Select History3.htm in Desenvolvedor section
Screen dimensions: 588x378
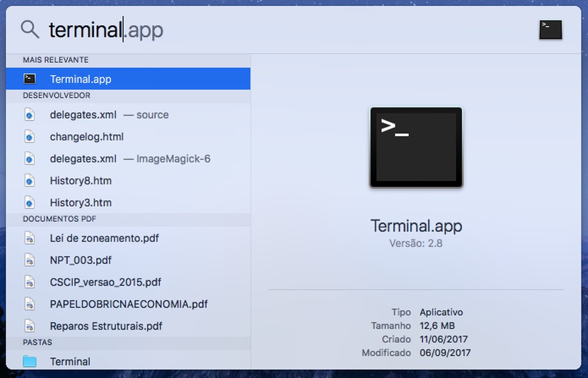tap(81, 202)
